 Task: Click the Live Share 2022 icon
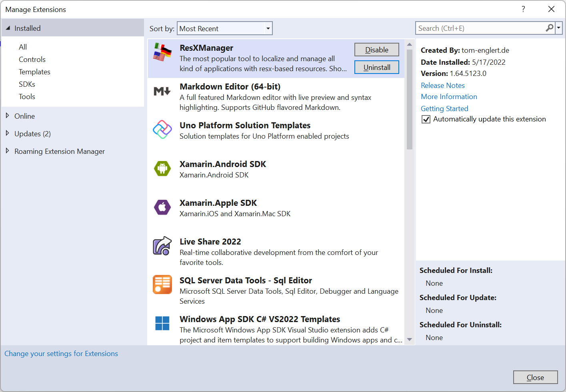(162, 246)
